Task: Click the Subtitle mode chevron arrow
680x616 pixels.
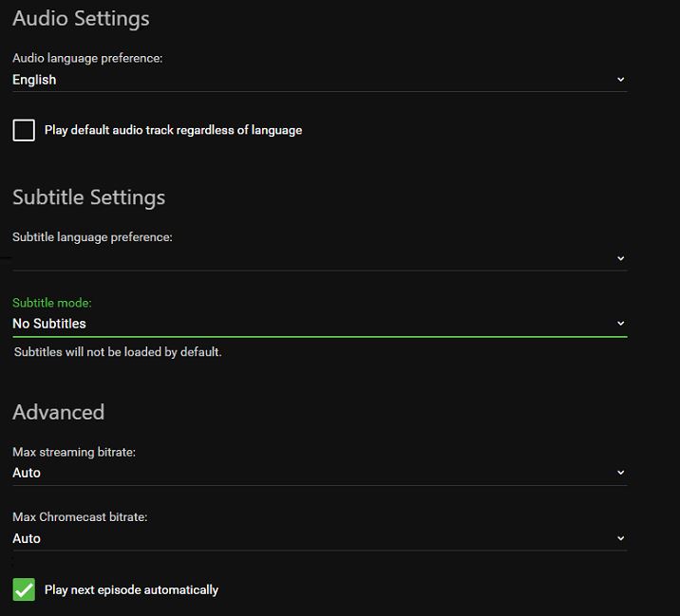Action: (620, 324)
